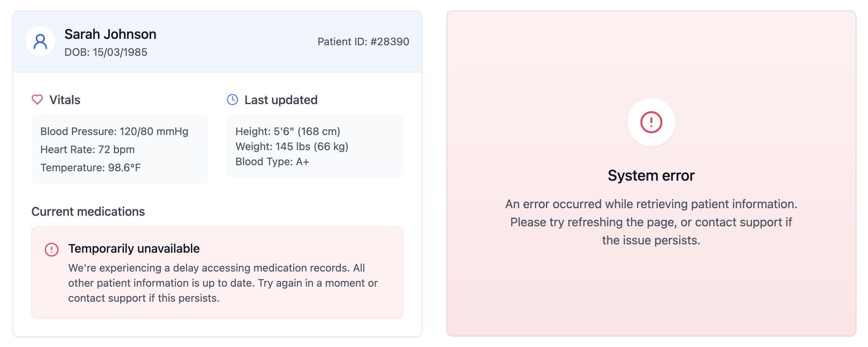The image size is (868, 347).
Task: Click the System error heading
Action: tap(650, 175)
